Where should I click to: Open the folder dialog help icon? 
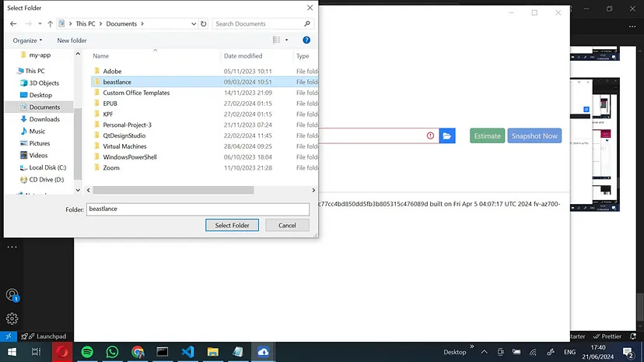coord(306,40)
